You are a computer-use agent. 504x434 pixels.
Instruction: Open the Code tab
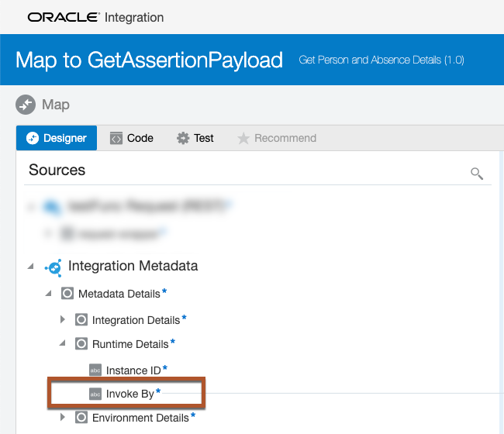[132, 138]
